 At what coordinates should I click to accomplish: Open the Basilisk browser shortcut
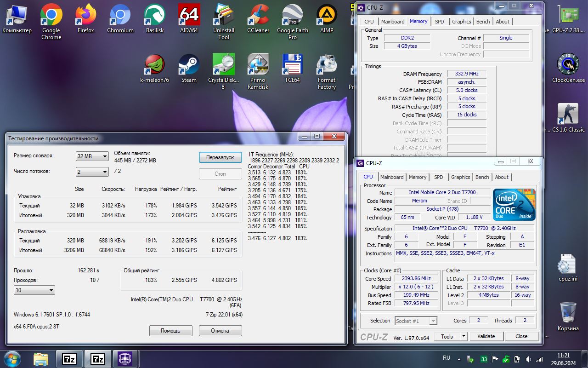(x=155, y=19)
